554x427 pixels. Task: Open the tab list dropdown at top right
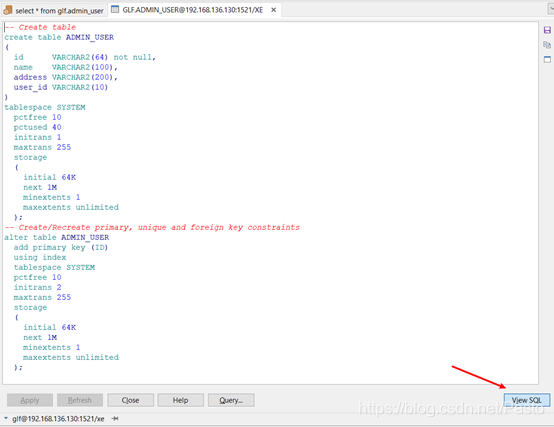552,10
